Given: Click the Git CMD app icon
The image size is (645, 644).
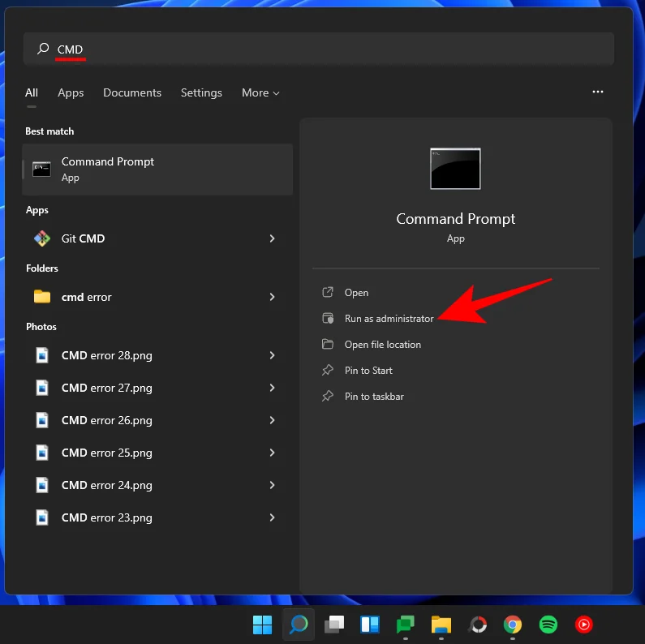Looking at the screenshot, I should point(41,238).
